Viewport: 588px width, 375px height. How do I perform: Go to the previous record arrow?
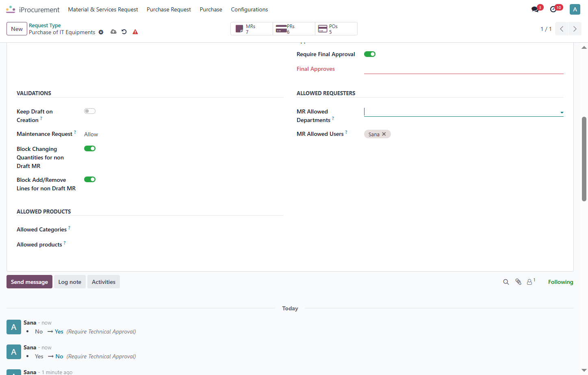point(562,29)
